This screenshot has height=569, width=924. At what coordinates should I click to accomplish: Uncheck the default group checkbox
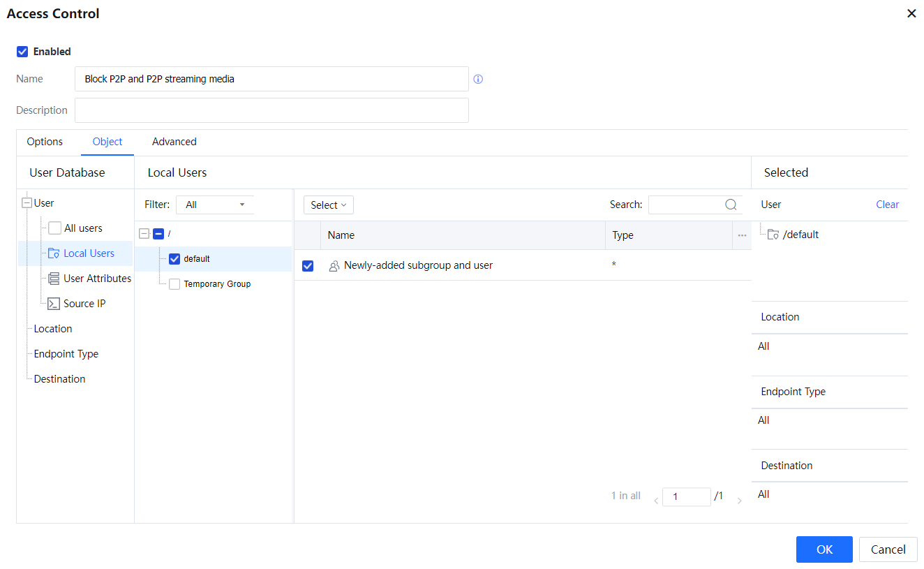[174, 259]
